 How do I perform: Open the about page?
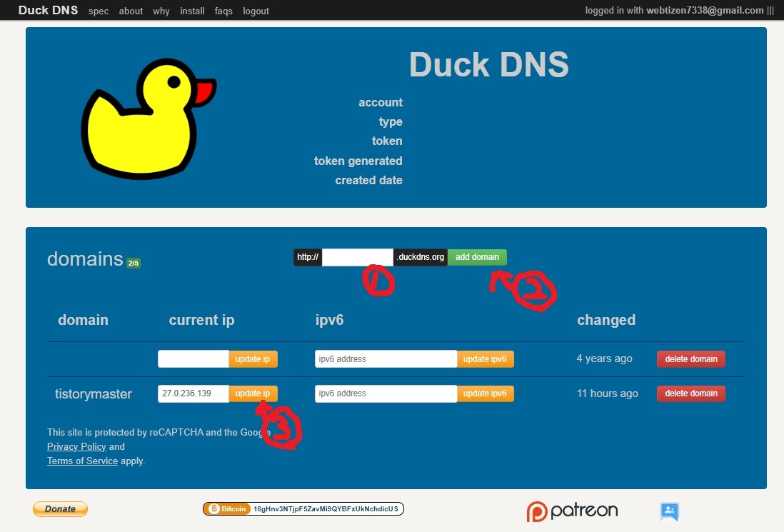pos(131,11)
